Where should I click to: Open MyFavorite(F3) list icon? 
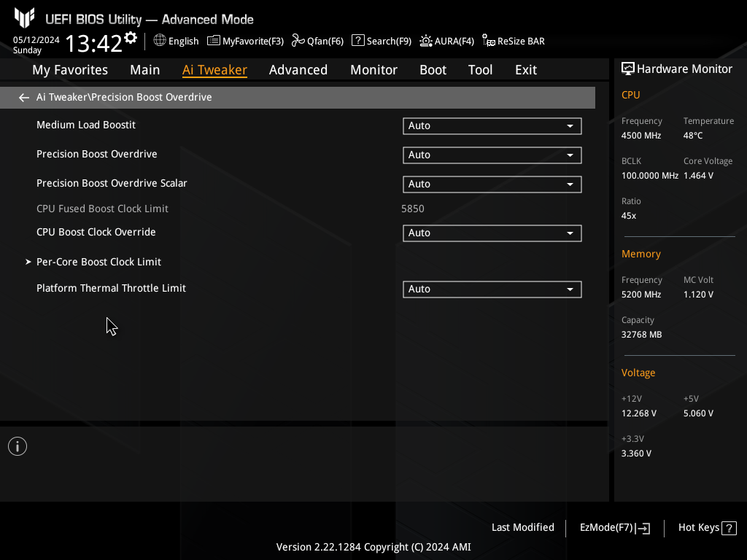click(214, 41)
